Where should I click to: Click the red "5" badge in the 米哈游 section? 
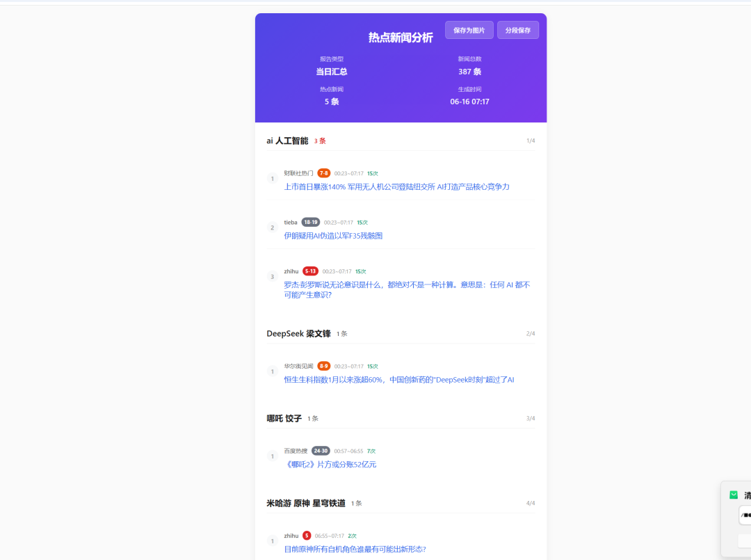(x=306, y=536)
